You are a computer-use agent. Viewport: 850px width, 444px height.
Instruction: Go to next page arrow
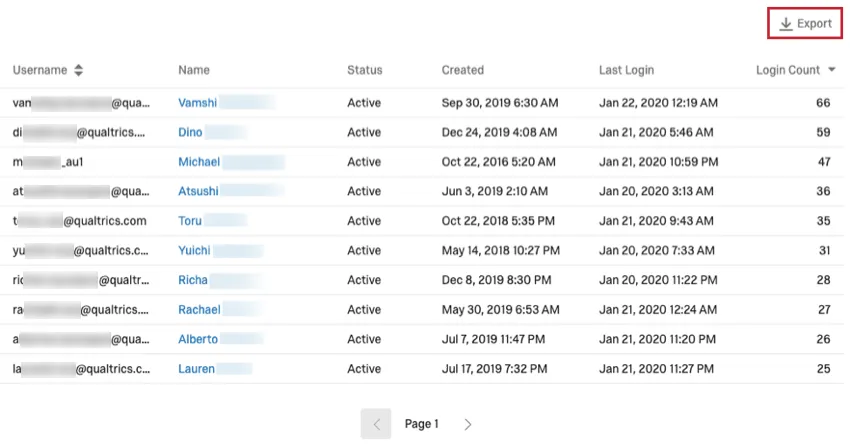(x=467, y=424)
